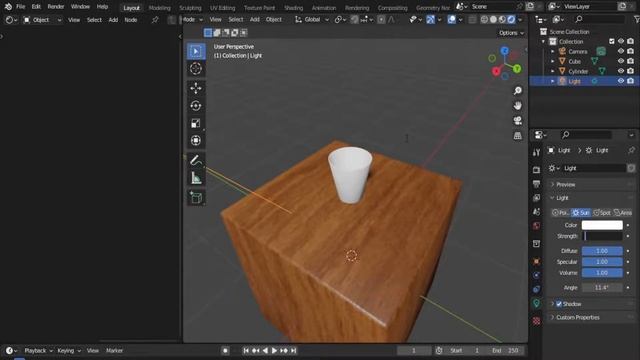Select the Spot light type
Image resolution: width=640 pixels, height=360 pixels.
(601, 213)
